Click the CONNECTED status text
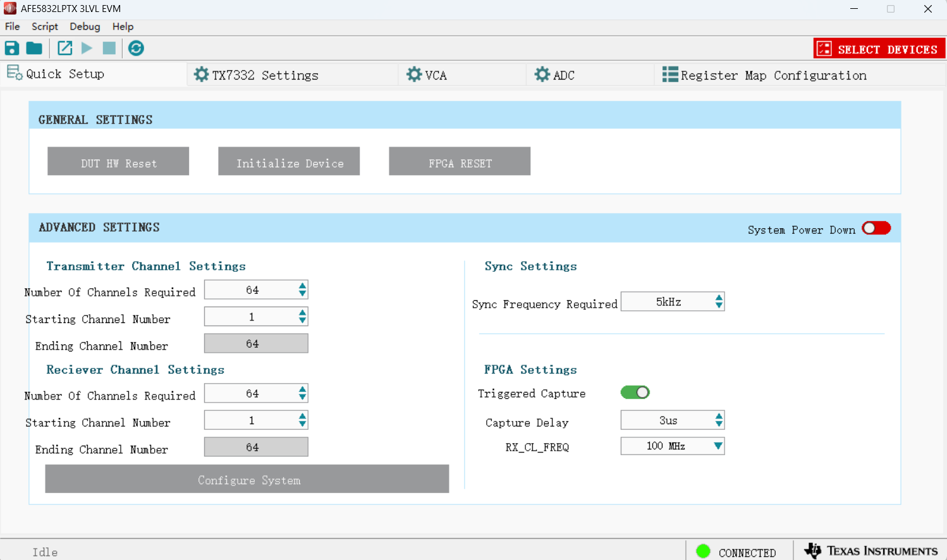This screenshot has width=947, height=560. (747, 552)
